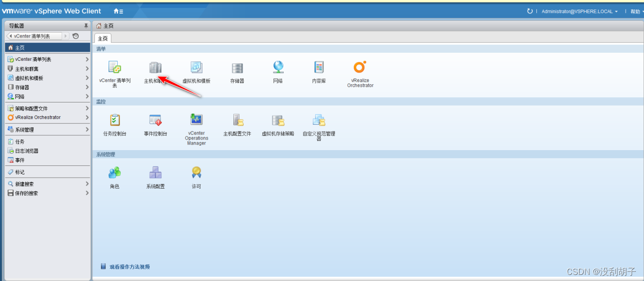Image resolution: width=644 pixels, height=281 pixels.
Task: Open 角色 icon under 系统管理
Action: point(115,173)
